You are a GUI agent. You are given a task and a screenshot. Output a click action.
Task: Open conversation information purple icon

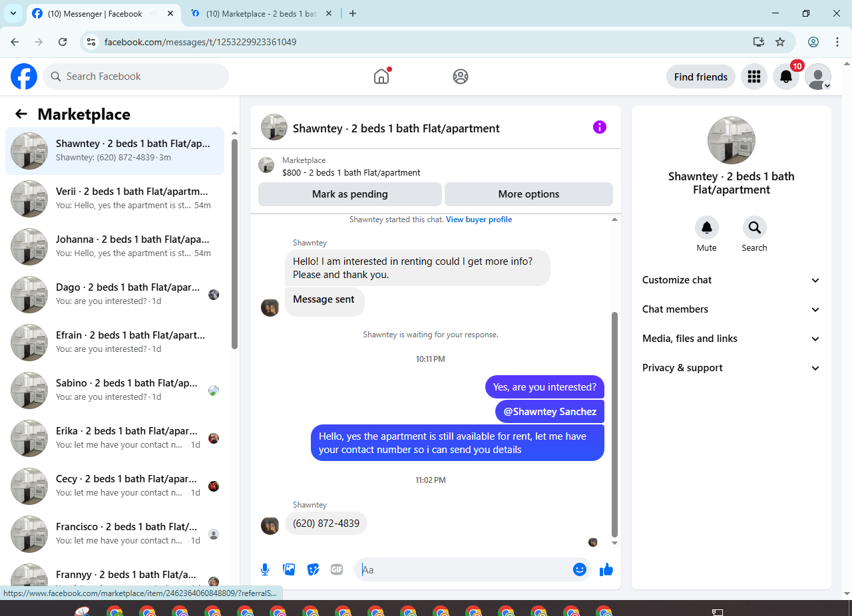pos(600,127)
